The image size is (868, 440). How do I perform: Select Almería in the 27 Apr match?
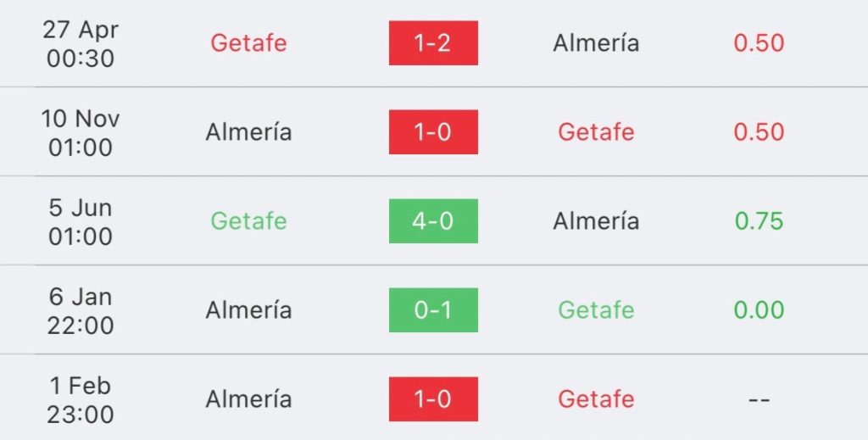[x=596, y=43]
